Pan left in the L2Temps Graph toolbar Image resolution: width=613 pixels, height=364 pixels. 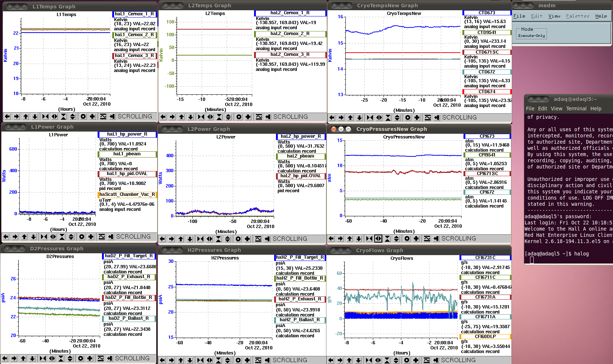[x=163, y=117]
